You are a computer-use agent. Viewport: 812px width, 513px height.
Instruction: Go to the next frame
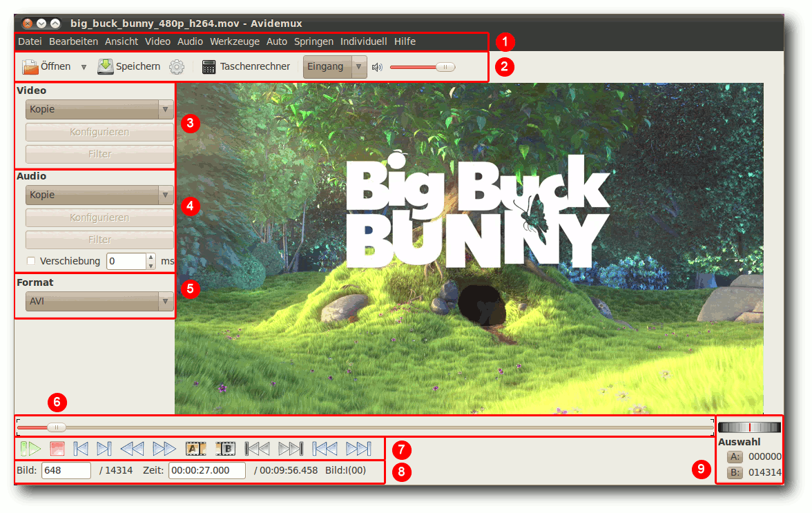tap(104, 449)
